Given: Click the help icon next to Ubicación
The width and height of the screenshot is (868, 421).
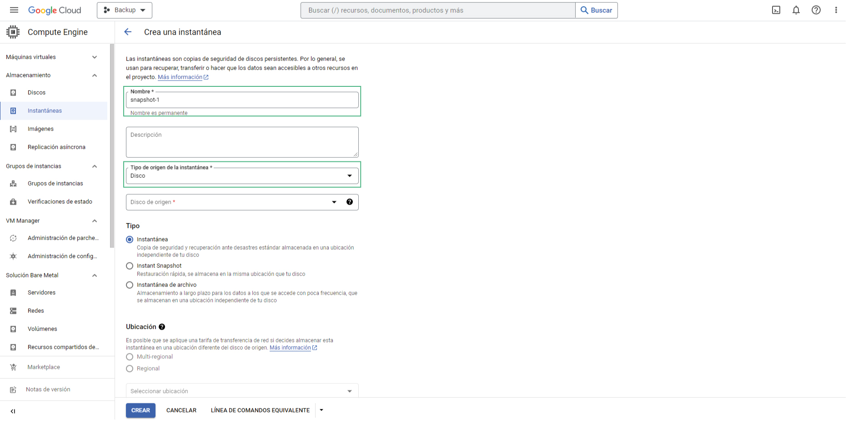Looking at the screenshot, I should [x=162, y=327].
